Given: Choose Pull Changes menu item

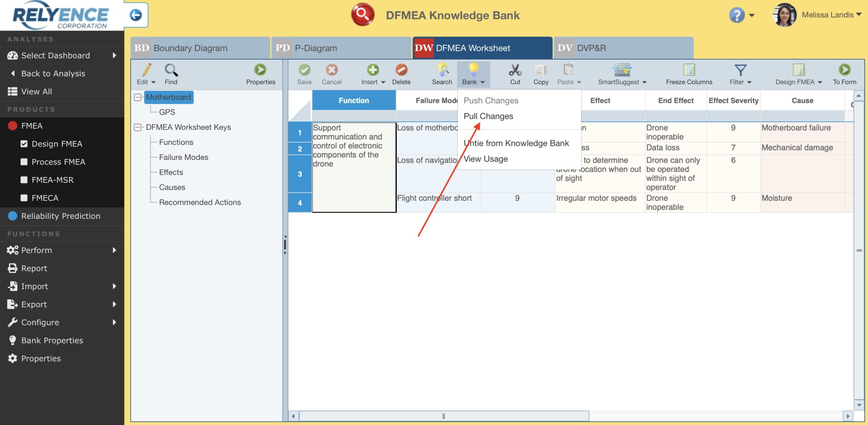Looking at the screenshot, I should coord(488,116).
